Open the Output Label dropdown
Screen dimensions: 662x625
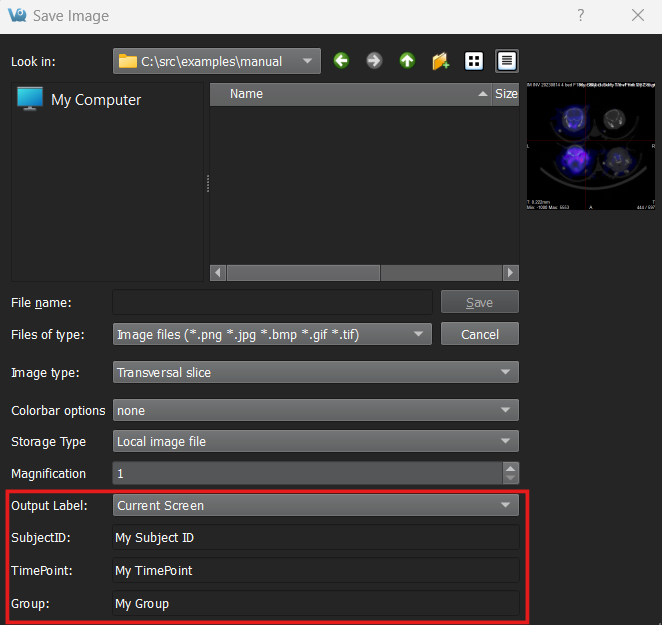315,506
